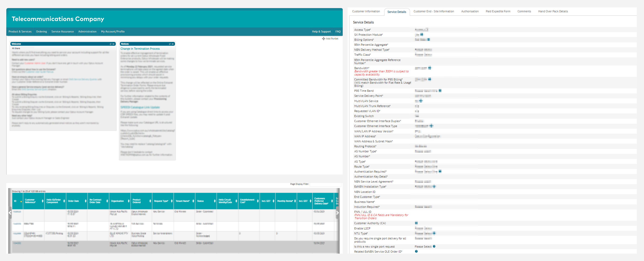Sort by Order Date column
Screen dimensions: 644x261
pyautogui.click(x=85, y=201)
